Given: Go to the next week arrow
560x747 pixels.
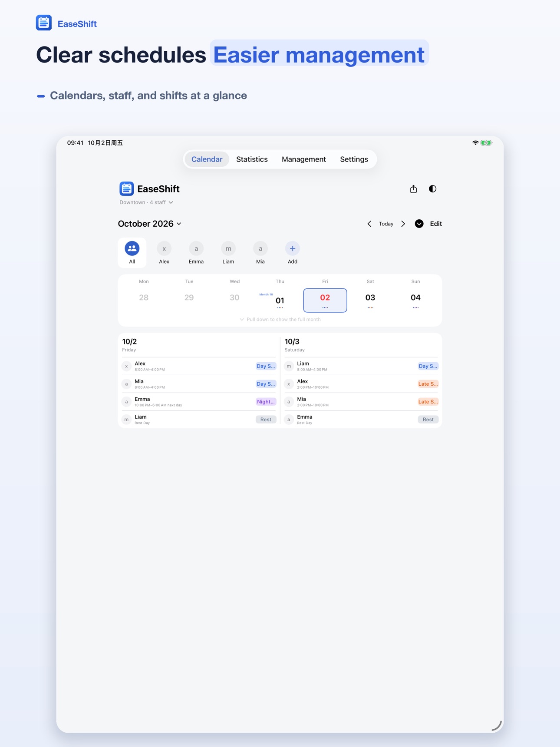Looking at the screenshot, I should (403, 224).
